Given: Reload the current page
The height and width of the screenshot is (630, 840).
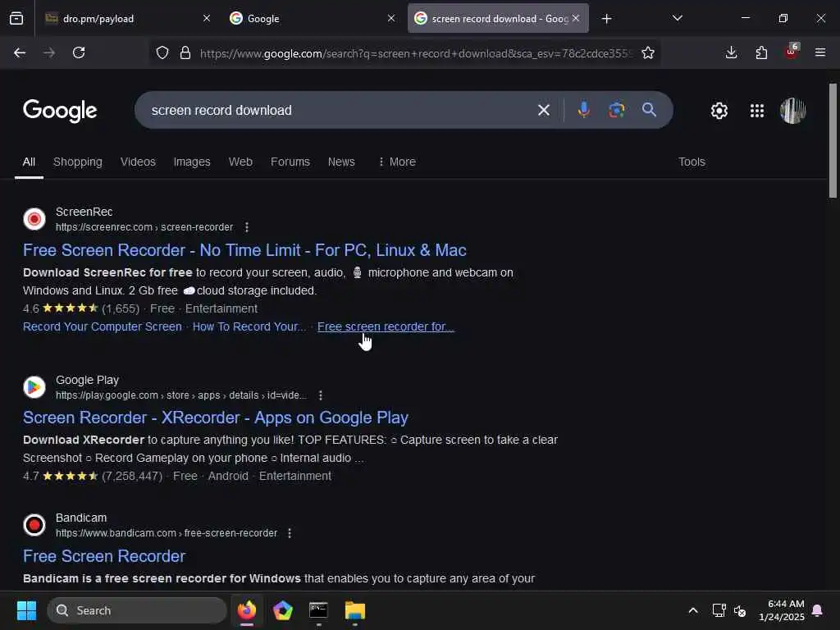Looking at the screenshot, I should point(79,52).
